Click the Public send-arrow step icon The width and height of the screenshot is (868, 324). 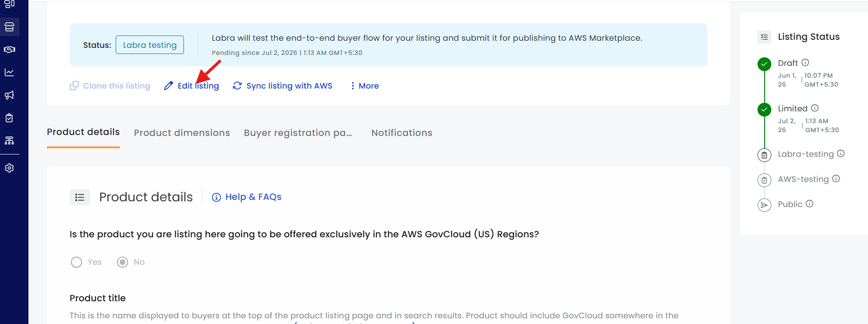coord(764,205)
